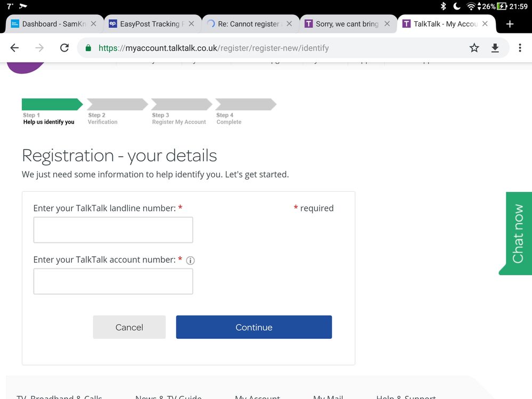Viewport: 532px width, 399px height.
Task: Click the Cancel button
Action: coord(129,327)
